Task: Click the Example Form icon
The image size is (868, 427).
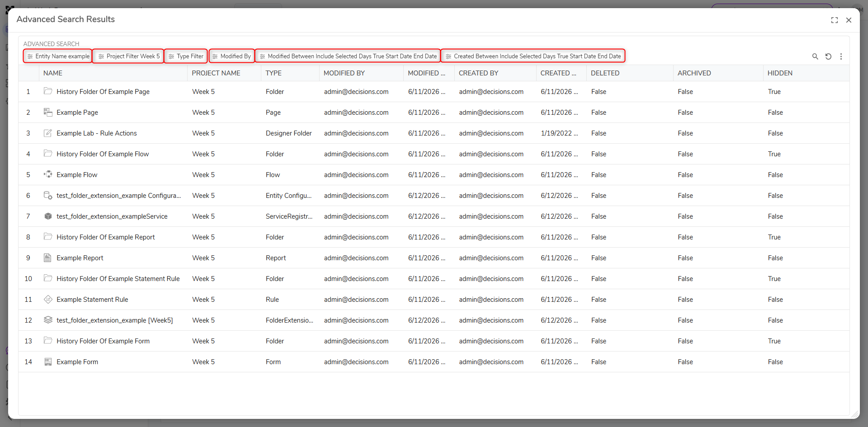Action: (x=48, y=361)
